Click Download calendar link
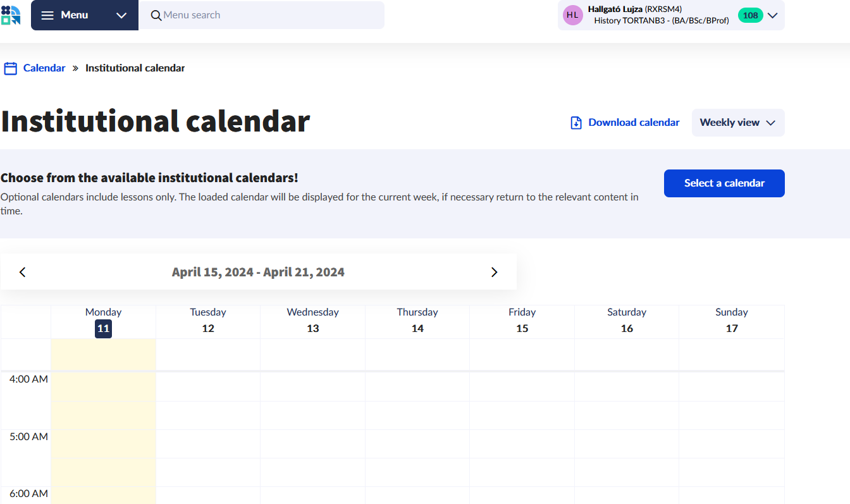The height and width of the screenshot is (504, 850). click(x=634, y=123)
